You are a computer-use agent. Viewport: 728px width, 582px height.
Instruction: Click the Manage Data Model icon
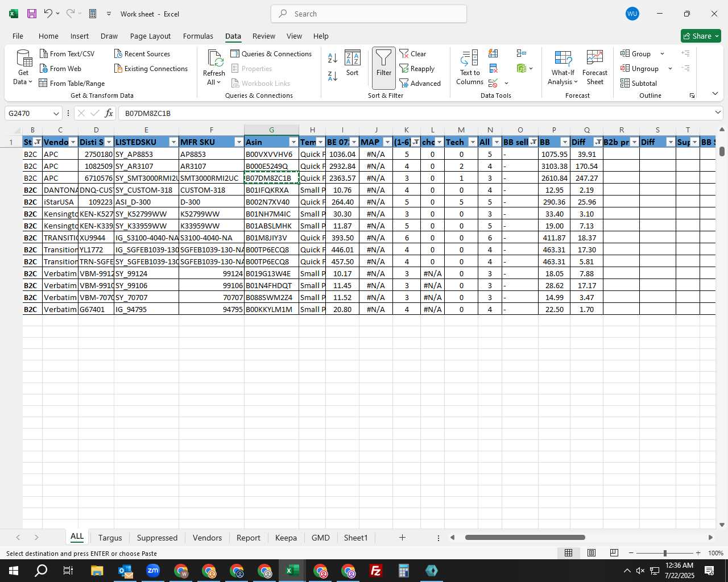(522, 68)
